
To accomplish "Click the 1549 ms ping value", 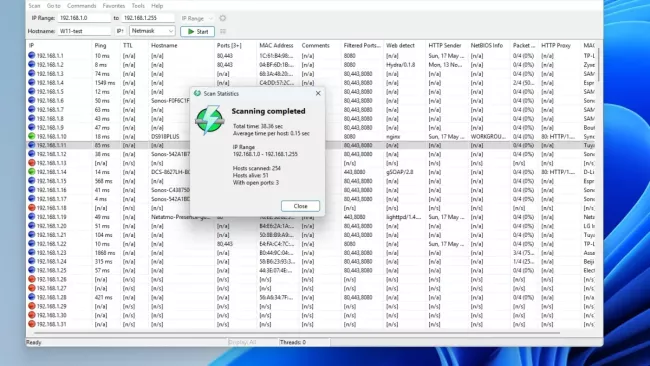I will tap(105, 82).
